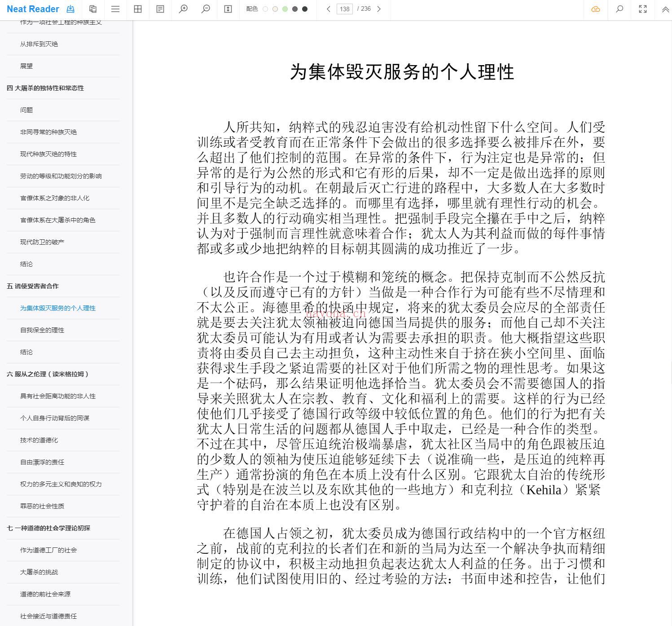Open chapter 从排斥到灭绝

(39, 44)
